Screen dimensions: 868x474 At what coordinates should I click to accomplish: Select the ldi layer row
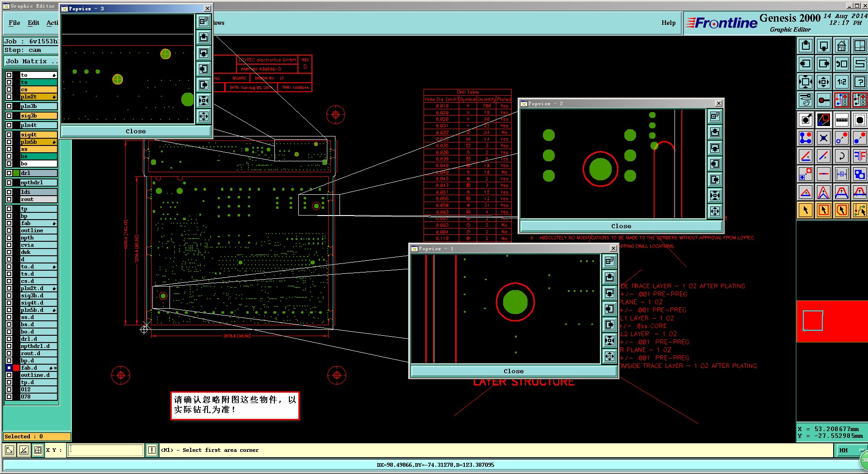click(x=38, y=192)
